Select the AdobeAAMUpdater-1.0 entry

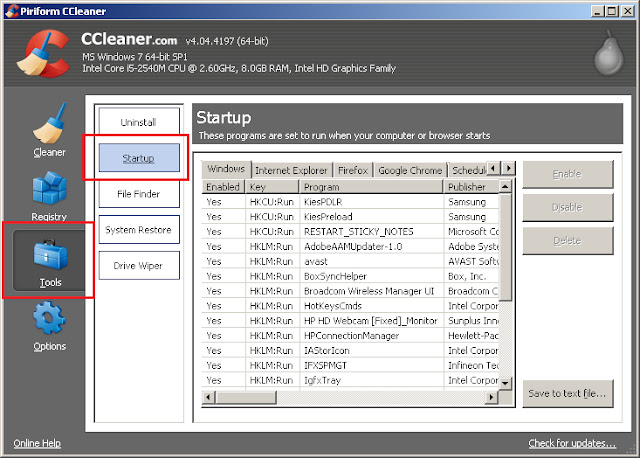[351, 247]
